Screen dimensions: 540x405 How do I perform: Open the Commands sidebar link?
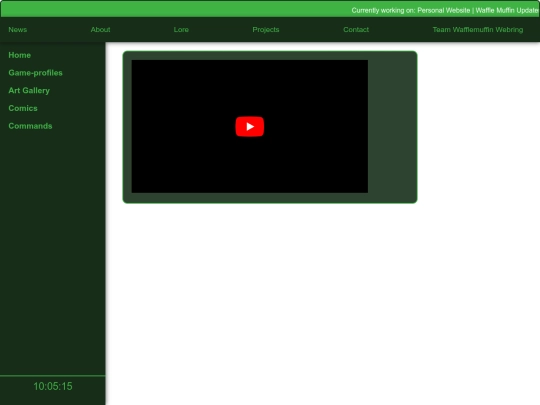pyautogui.click(x=30, y=126)
